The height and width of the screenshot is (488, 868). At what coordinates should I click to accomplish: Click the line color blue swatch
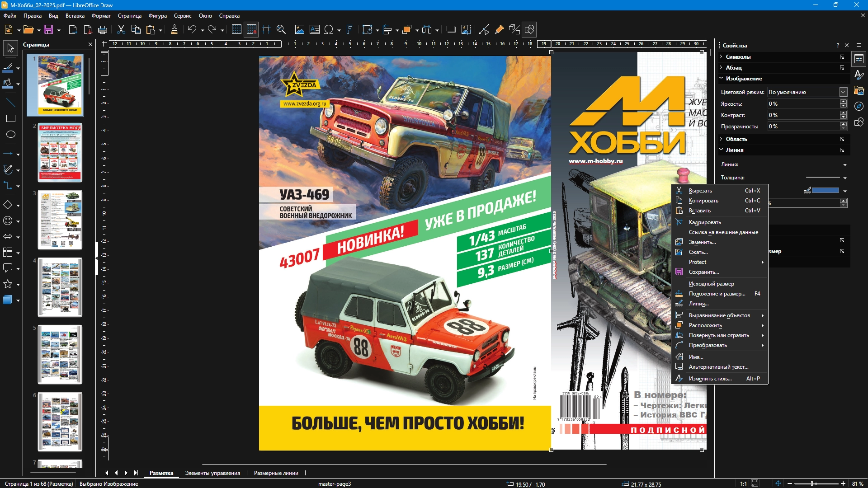pos(825,190)
